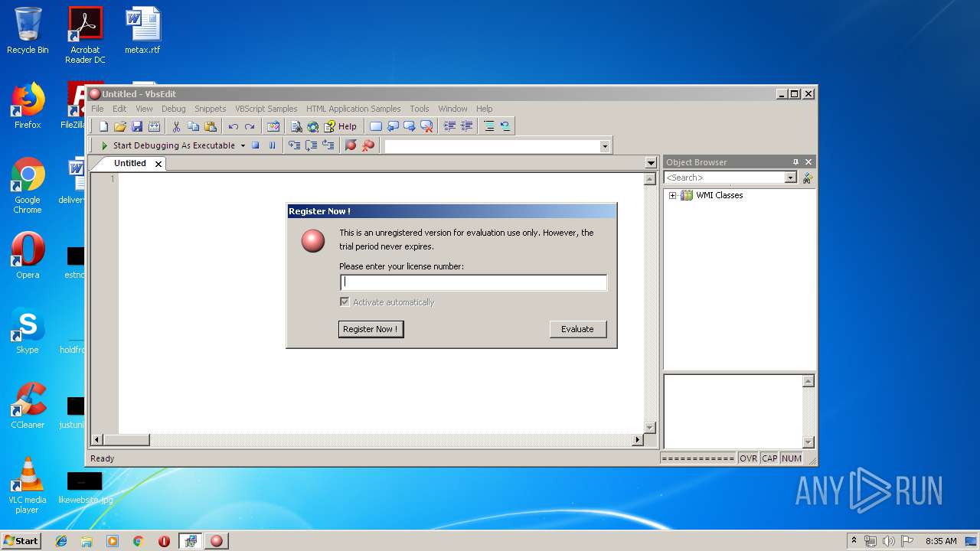The image size is (980, 551).
Task: Select WMI Classes tree item
Action: click(x=719, y=195)
